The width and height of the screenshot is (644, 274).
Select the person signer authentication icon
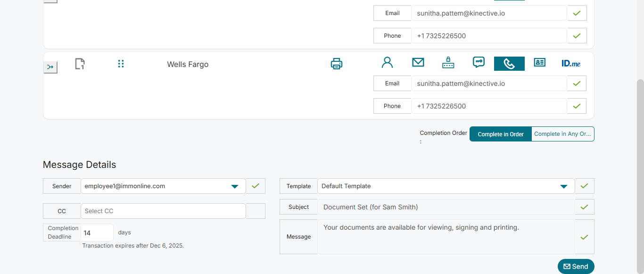pos(387,63)
